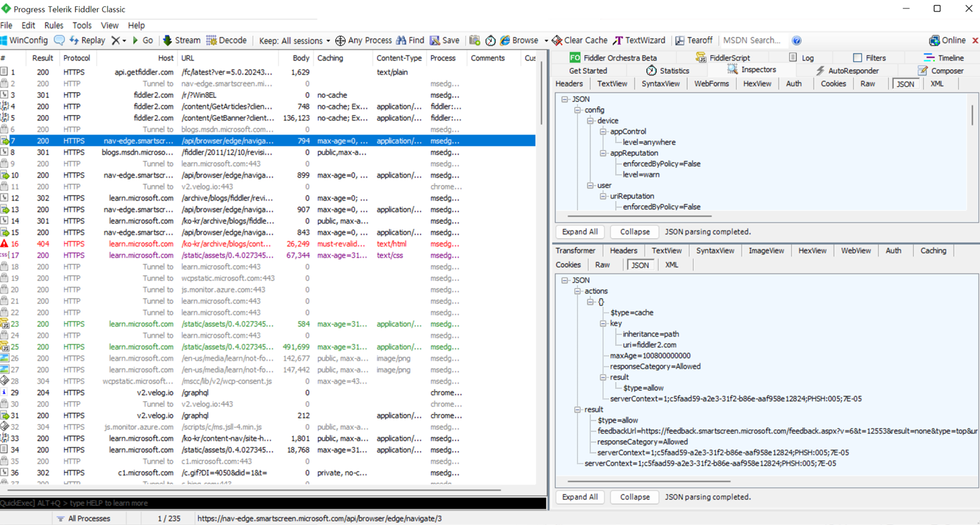Open Find with the binoculars icon
980x525 pixels.
[401, 40]
